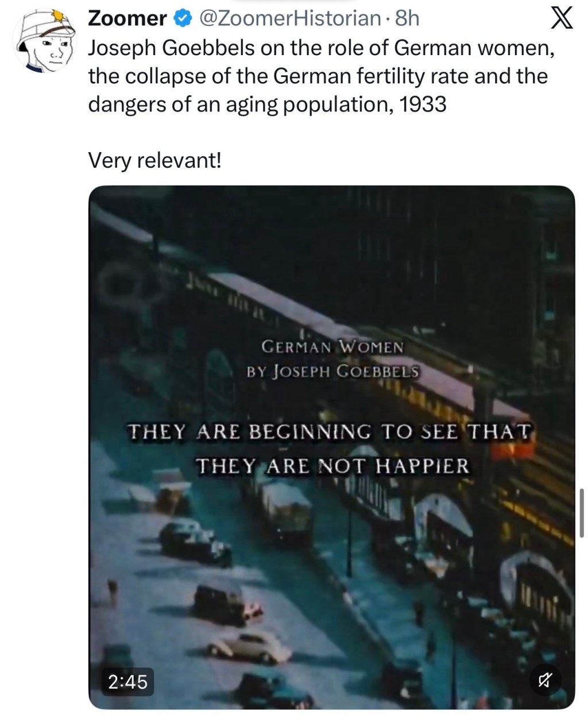
Task: Click the tweet's first line mentioning Goebbels
Action: click(321, 48)
